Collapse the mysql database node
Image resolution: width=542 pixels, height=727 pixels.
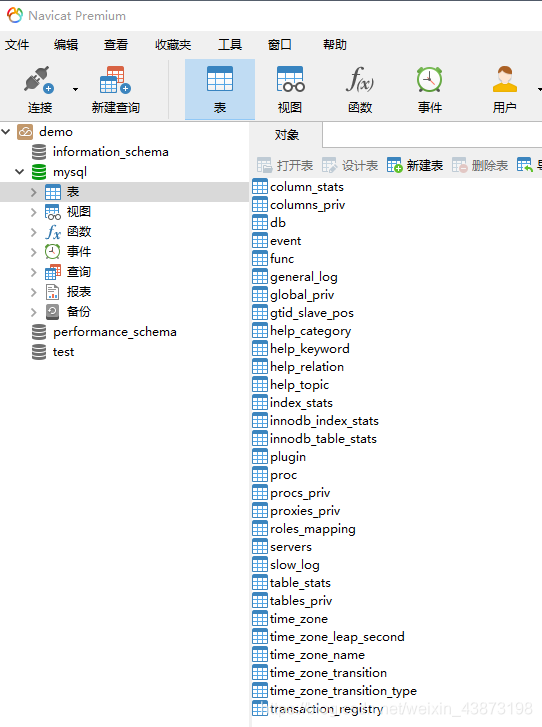pyautogui.click(x=19, y=172)
